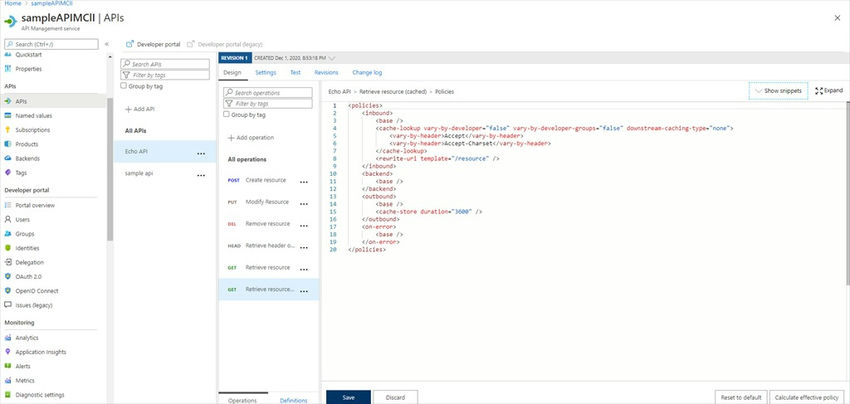Add a new operation

click(x=250, y=138)
